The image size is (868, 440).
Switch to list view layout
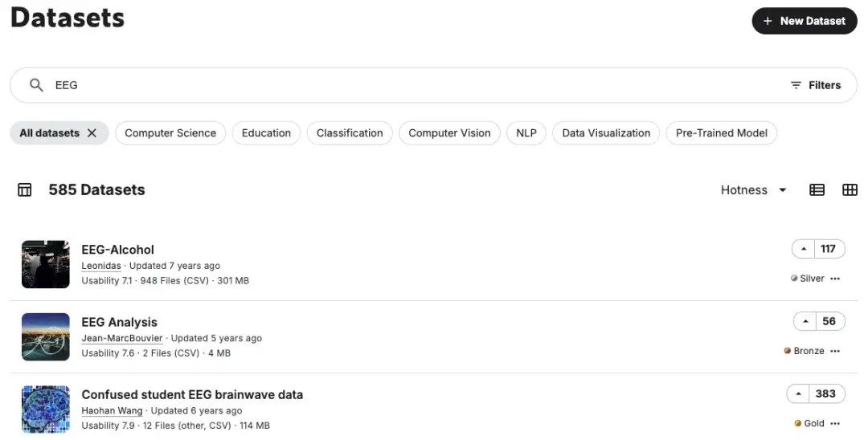817,190
